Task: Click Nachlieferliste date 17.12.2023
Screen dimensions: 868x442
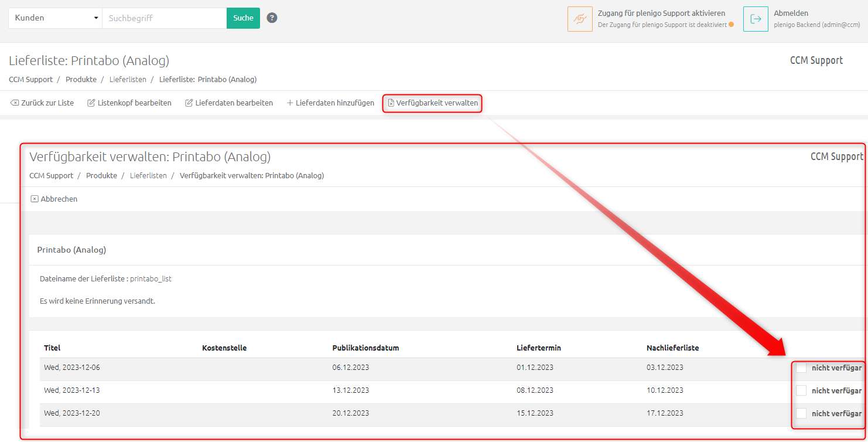Action: pyautogui.click(x=665, y=413)
